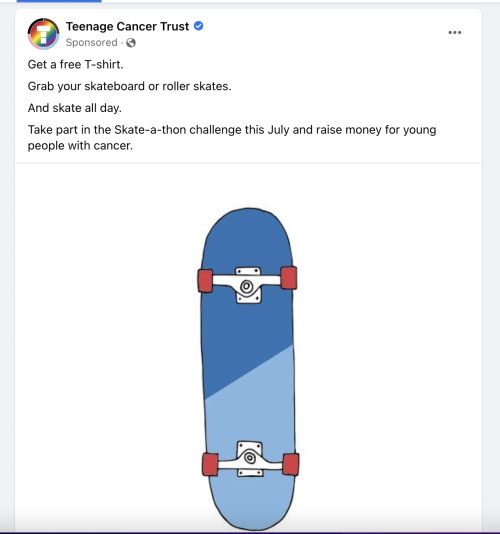Image resolution: width=500 pixels, height=534 pixels.
Task: Click the skateboard's lower-right red wheel
Action: [291, 464]
